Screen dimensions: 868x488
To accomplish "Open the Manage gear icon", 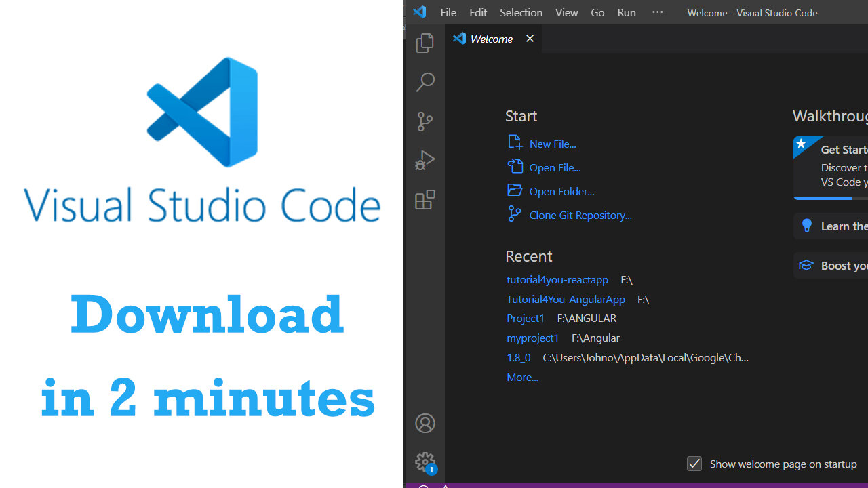I will 425,462.
